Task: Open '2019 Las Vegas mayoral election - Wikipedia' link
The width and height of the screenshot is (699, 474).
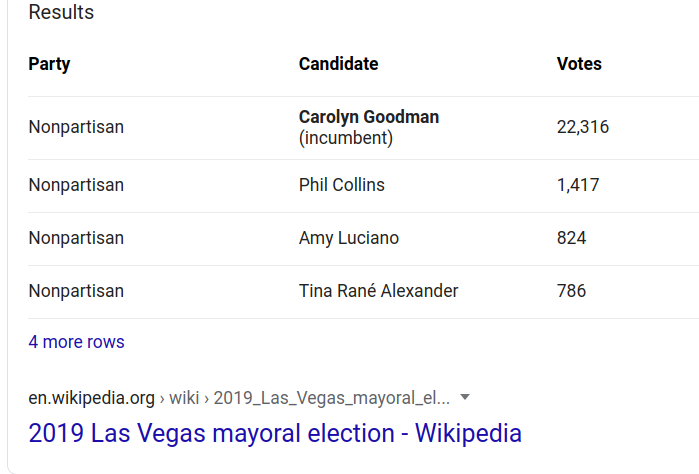Action: [x=275, y=433]
